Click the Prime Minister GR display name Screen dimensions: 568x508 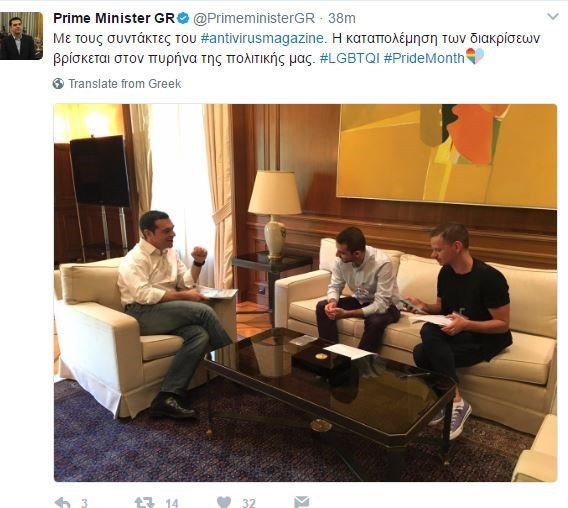tap(114, 18)
